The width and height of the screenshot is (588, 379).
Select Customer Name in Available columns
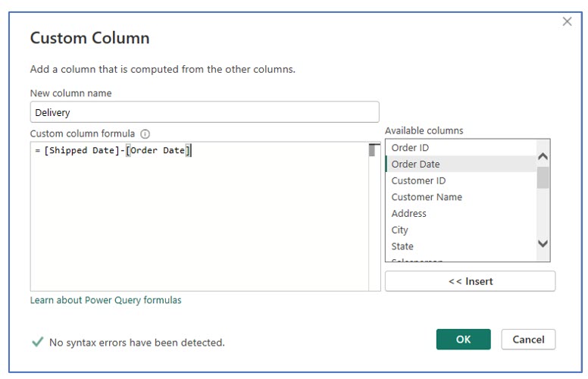tap(461, 197)
